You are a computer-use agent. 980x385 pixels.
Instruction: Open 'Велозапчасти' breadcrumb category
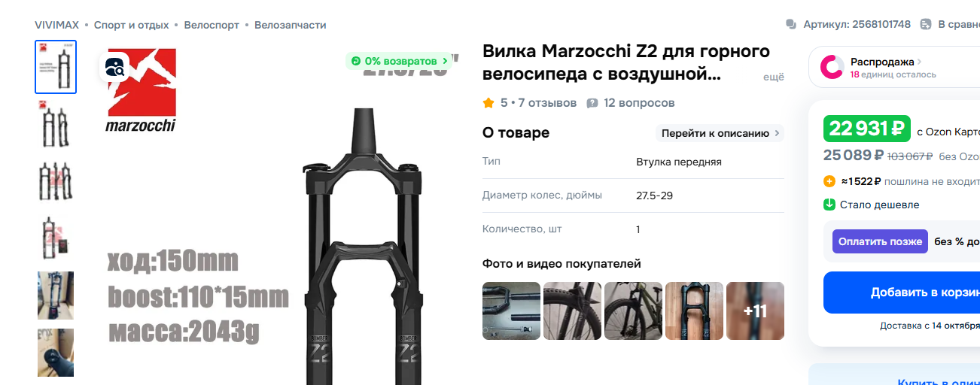291,25
